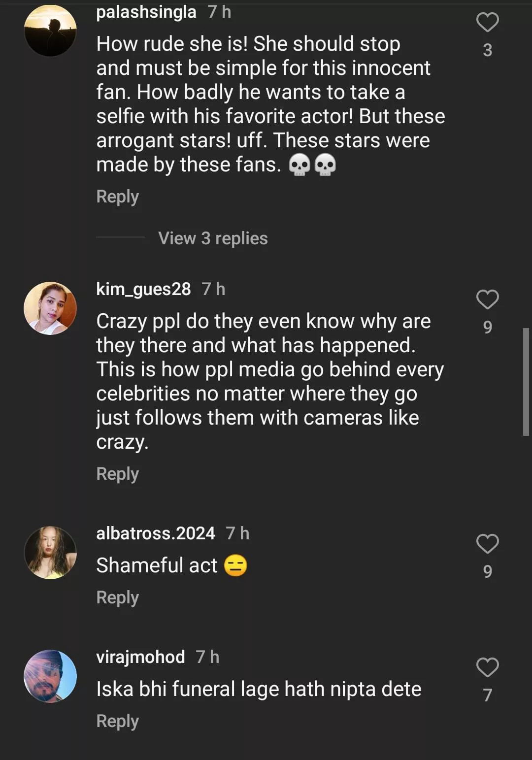Image resolution: width=532 pixels, height=760 pixels.
Task: Tap the like count 7 on virajmohod's comment
Action: (487, 695)
